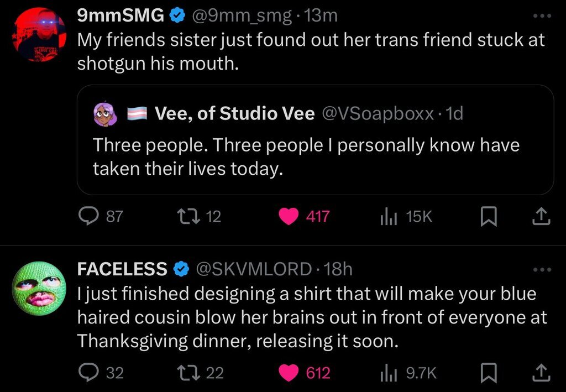Image resolution: width=566 pixels, height=392 pixels.
Task: Share the 9mmSMG post
Action: [x=542, y=217]
